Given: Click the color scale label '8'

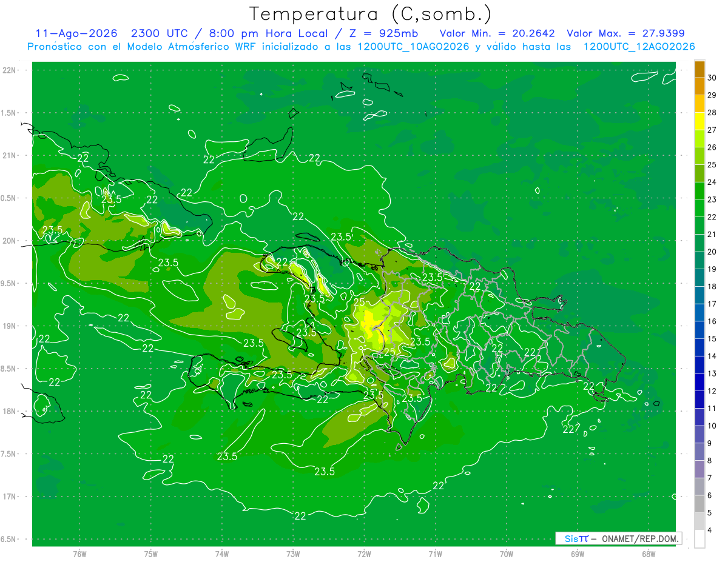Looking at the screenshot, I should pos(710,460).
